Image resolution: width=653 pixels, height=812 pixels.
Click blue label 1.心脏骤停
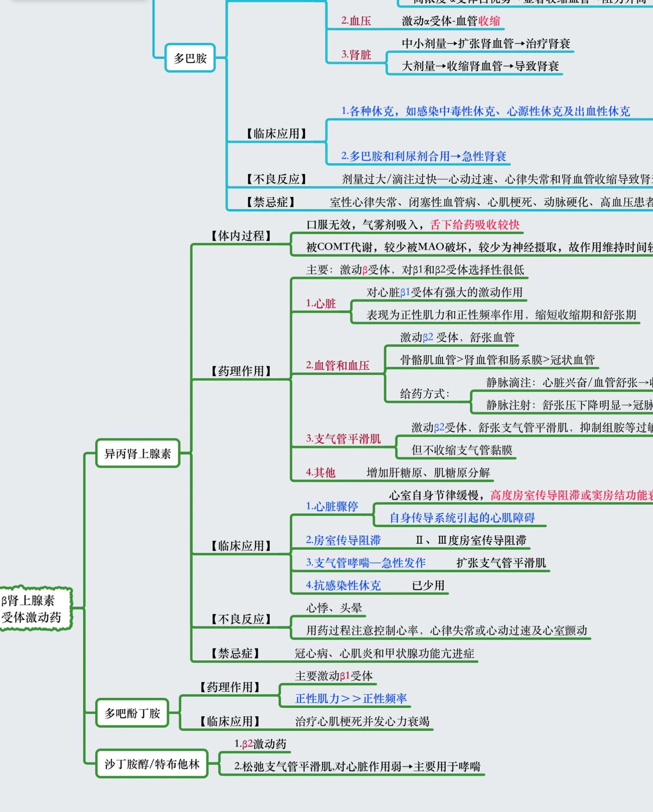[332, 506]
